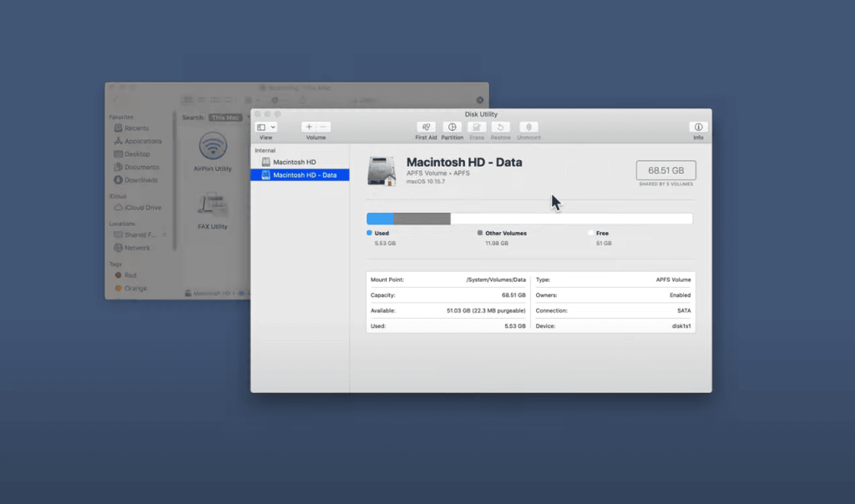
Task: Open the View dropdown arrow
Action: (x=273, y=127)
